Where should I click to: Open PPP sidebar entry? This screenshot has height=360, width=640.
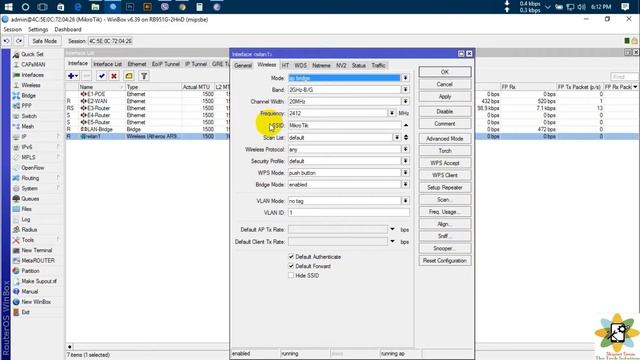tap(26, 106)
